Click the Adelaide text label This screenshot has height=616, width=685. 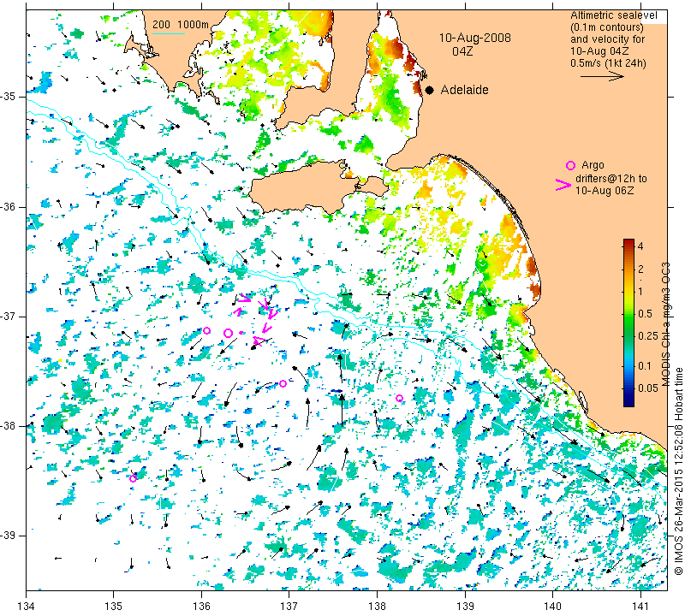(x=464, y=90)
